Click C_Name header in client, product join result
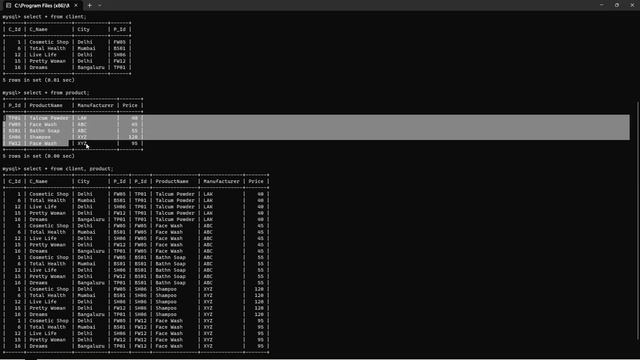The height and width of the screenshot is (360, 640). (38, 181)
